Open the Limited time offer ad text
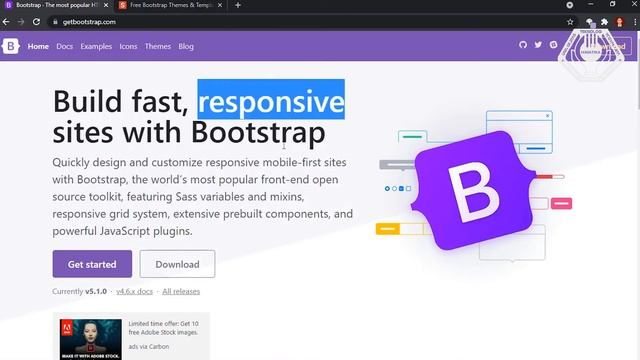This screenshot has height=360, width=640. point(163,328)
